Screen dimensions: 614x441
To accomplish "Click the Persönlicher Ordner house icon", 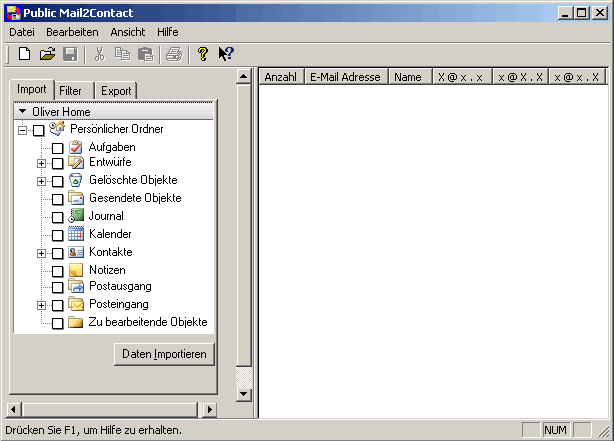I will (57, 128).
